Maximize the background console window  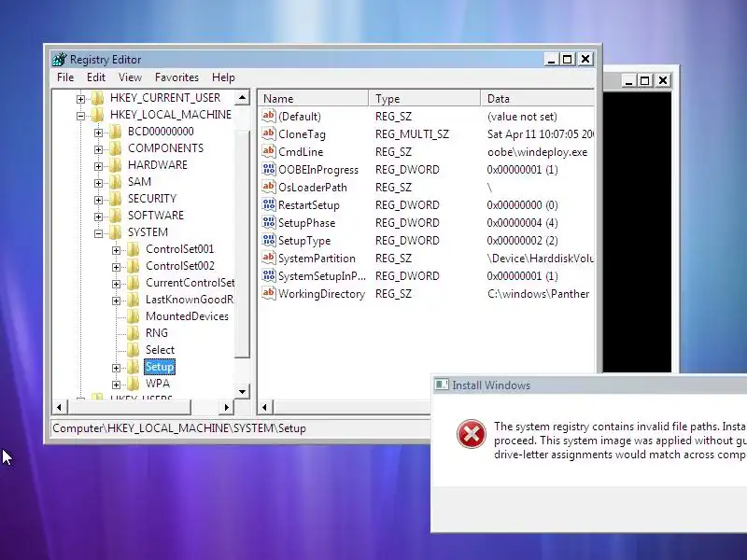point(645,80)
